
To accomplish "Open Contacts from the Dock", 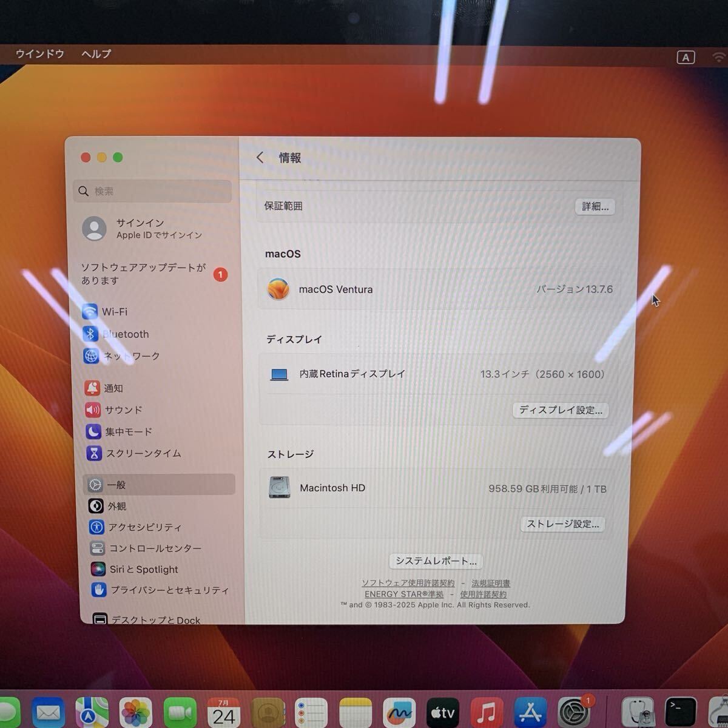I will coord(268,713).
